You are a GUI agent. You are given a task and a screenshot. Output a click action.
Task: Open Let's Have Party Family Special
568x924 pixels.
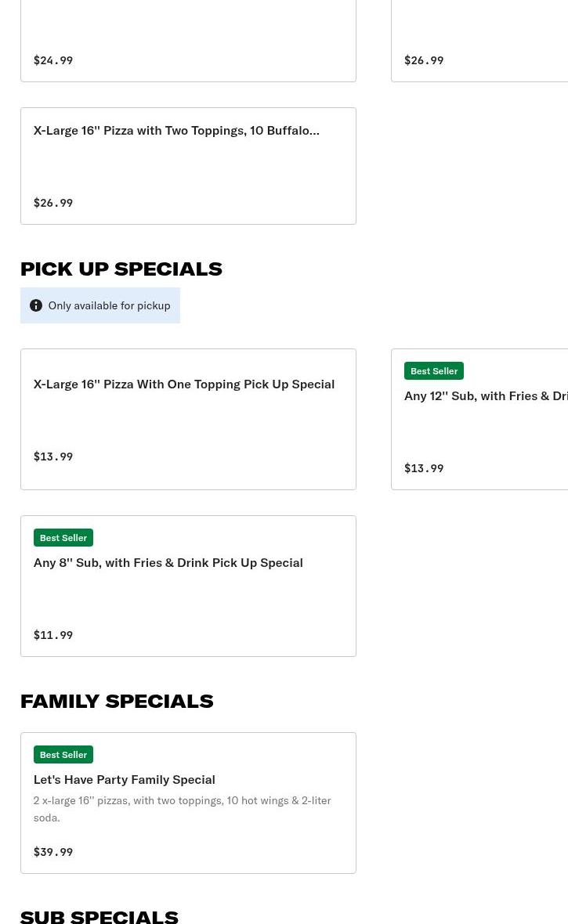(125, 779)
